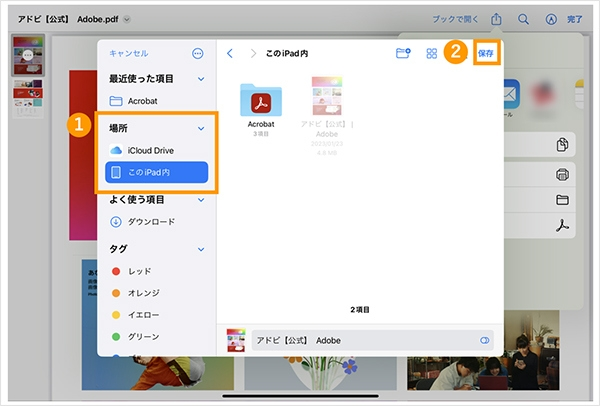Tap the Mail app icon behind the dialog
The width and height of the screenshot is (600, 406).
pyautogui.click(x=511, y=94)
